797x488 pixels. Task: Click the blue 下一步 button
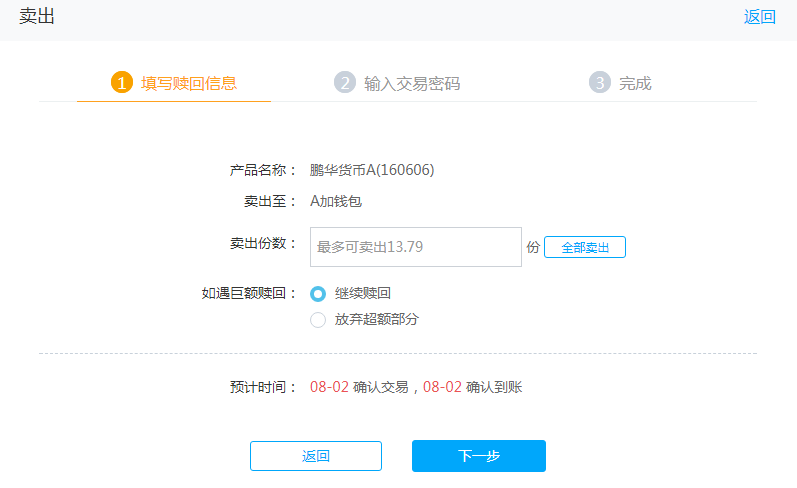pos(479,456)
